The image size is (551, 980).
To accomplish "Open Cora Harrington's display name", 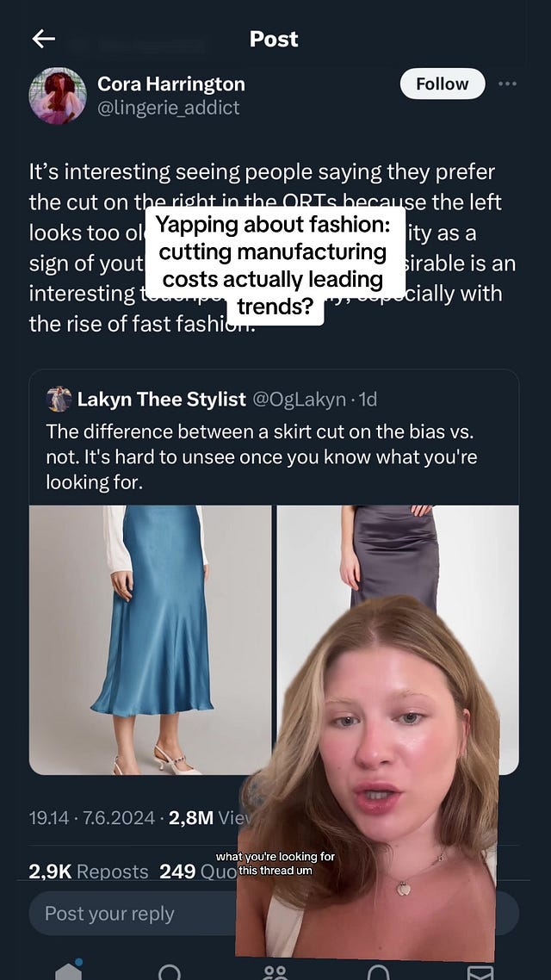I will (170, 84).
